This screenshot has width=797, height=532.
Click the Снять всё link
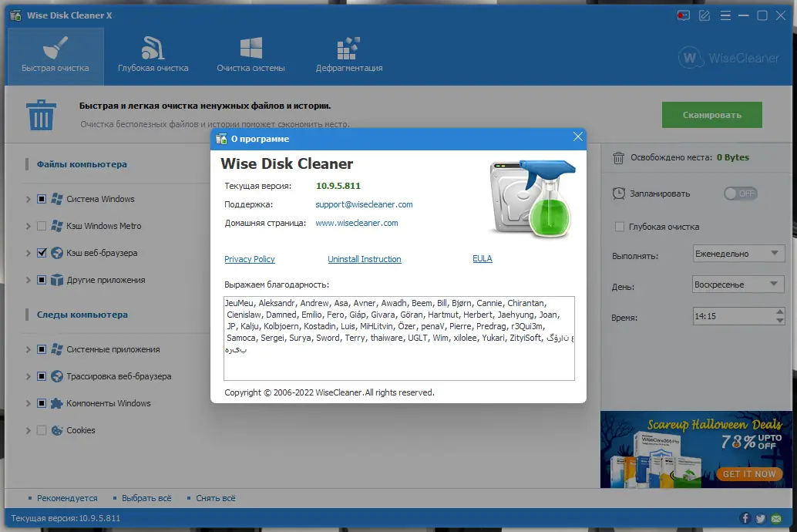coord(216,498)
